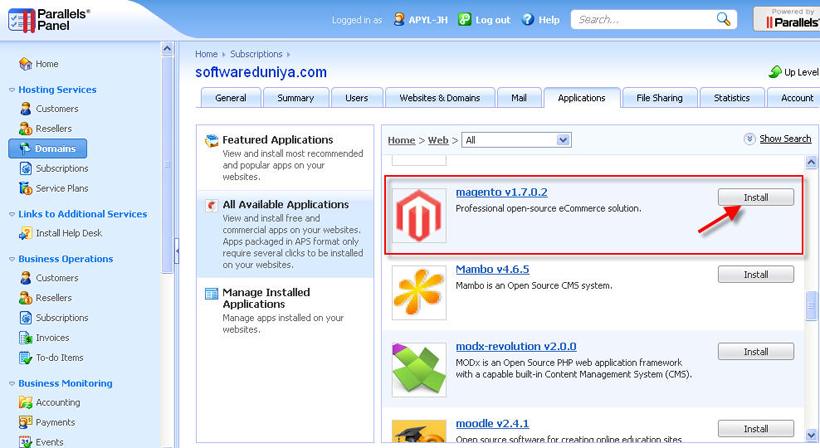
Task: Install moodle v2.4.1
Action: [756, 429]
